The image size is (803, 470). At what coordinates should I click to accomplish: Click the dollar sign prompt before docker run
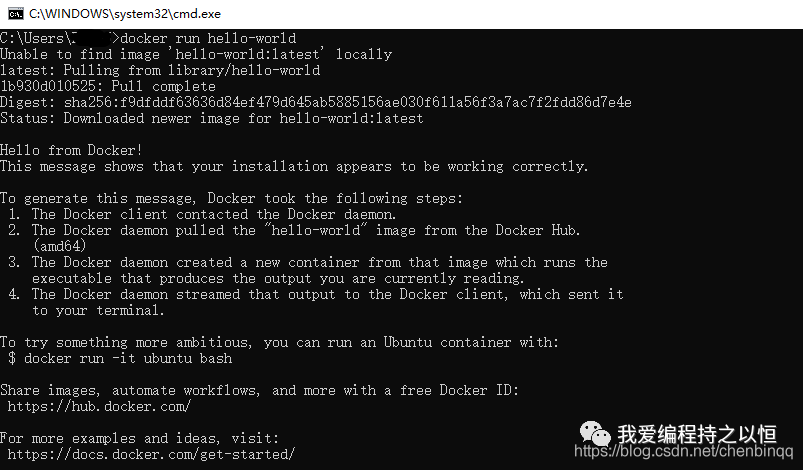pyautogui.click(x=12, y=358)
